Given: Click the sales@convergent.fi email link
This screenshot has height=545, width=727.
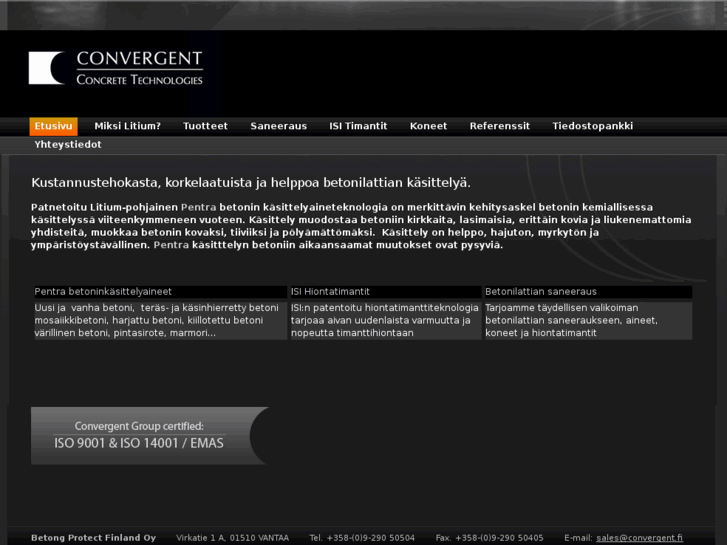Looking at the screenshot, I should tap(639, 538).
